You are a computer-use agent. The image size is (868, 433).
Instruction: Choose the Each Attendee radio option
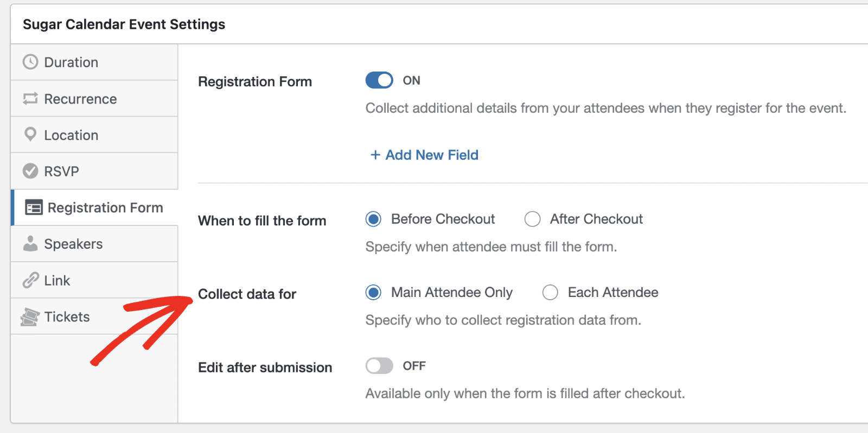tap(550, 293)
